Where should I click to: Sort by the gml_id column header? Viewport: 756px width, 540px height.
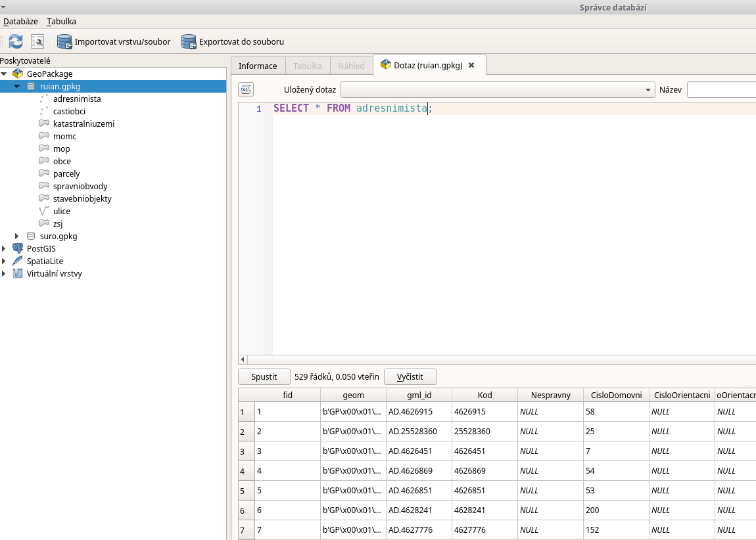click(x=419, y=395)
